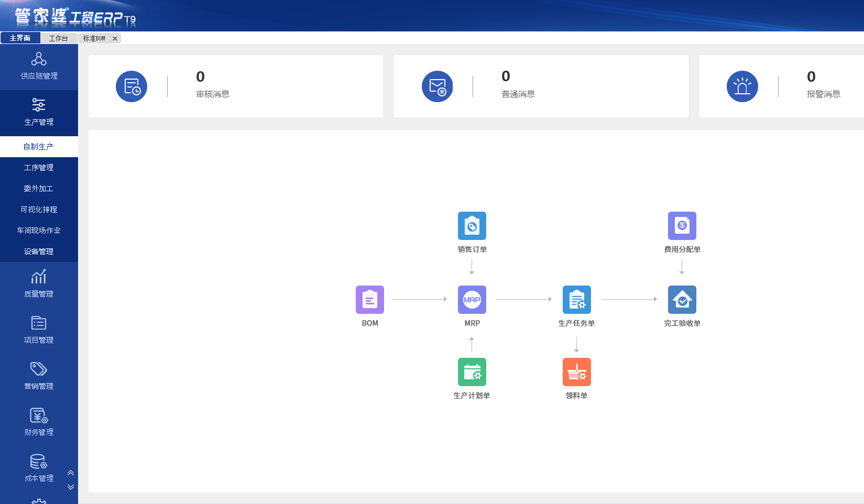Click the 普通消息 label text
Screen dimensions: 864x504
tap(518, 94)
